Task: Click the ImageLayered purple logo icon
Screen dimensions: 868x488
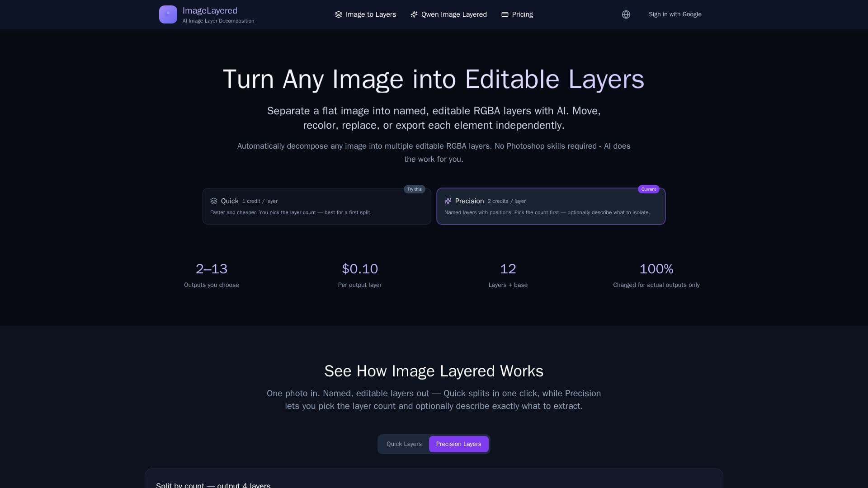Action: pos(168,14)
